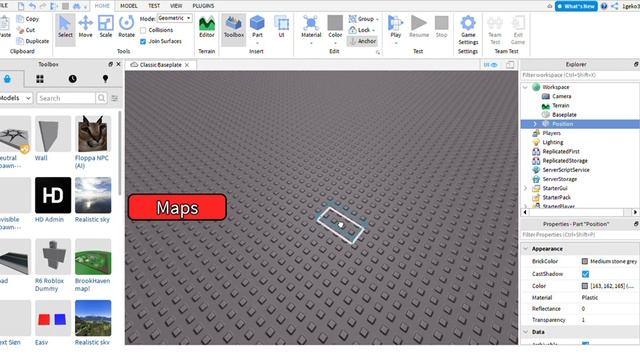The width and height of the screenshot is (640, 360).
Task: Click the red Maps button
Action: [177, 207]
